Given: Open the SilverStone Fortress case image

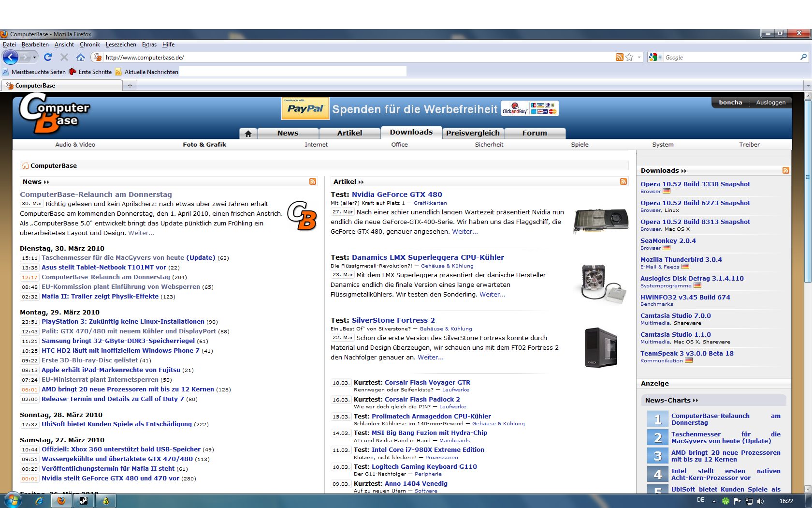Looking at the screenshot, I should (601, 347).
